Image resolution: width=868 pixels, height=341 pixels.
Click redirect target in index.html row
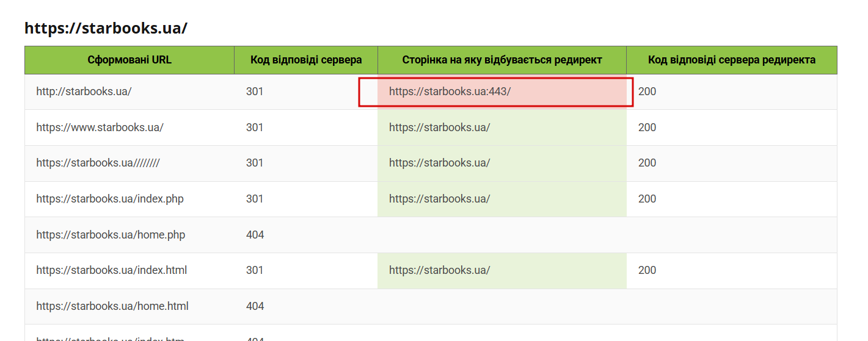(x=502, y=270)
